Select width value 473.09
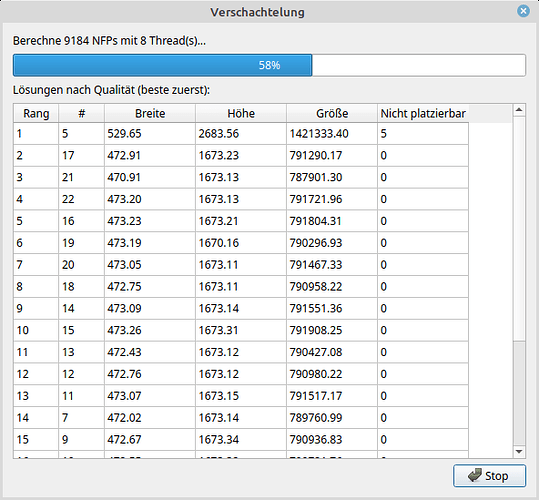Image resolution: width=539 pixels, height=500 pixels. coord(150,309)
